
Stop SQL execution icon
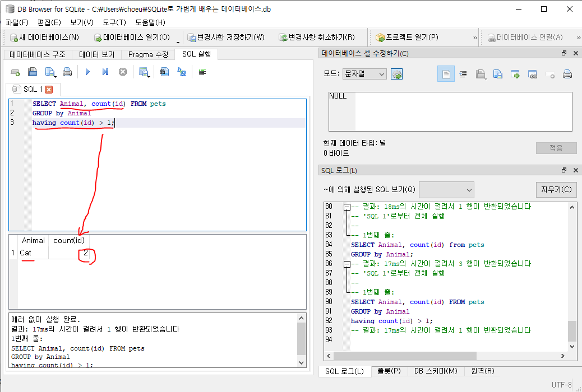coord(123,72)
